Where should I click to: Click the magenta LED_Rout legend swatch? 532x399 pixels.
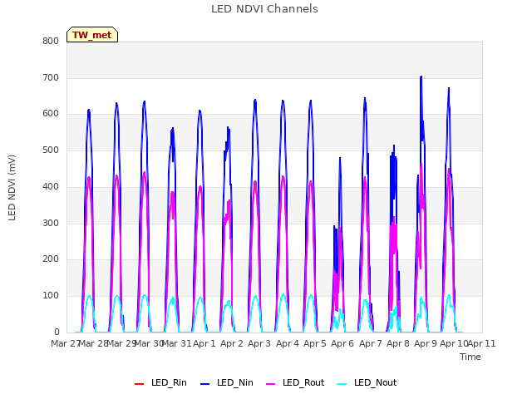(x=271, y=384)
